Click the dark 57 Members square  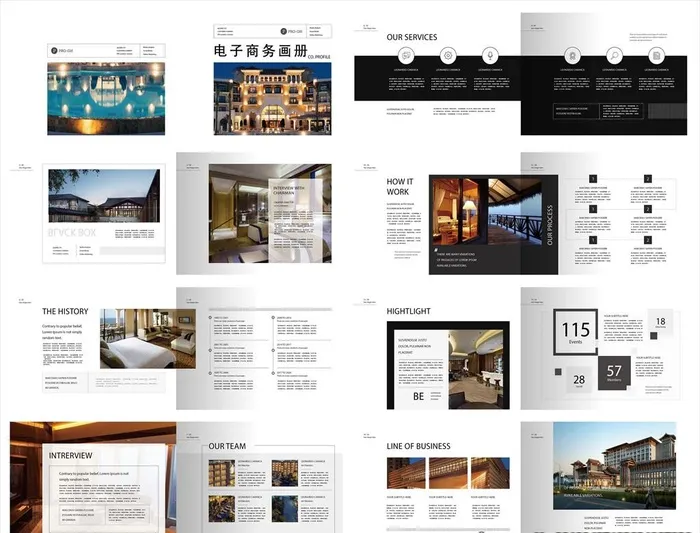click(614, 372)
